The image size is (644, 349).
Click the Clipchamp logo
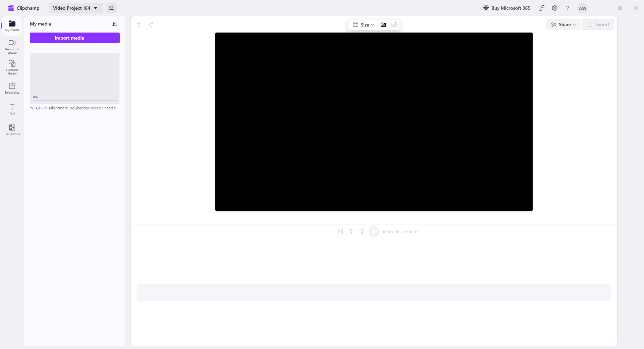(x=23, y=8)
